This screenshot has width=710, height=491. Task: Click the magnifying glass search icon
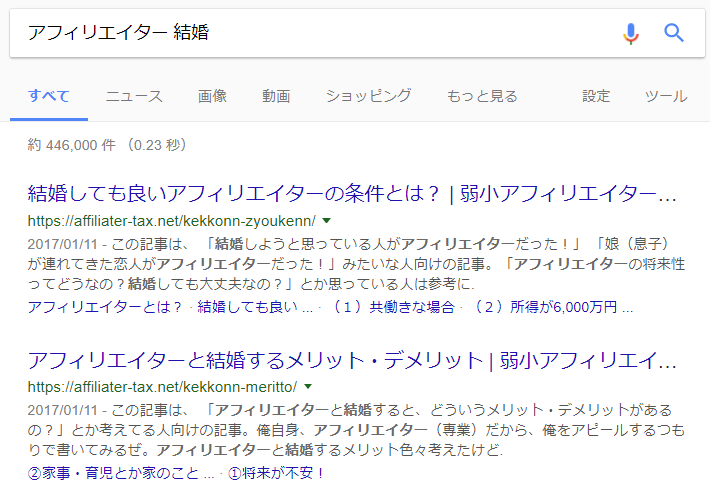point(674,33)
